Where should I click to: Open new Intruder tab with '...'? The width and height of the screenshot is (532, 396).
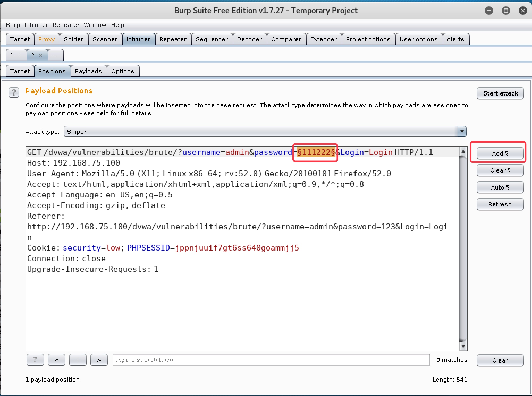pos(55,55)
